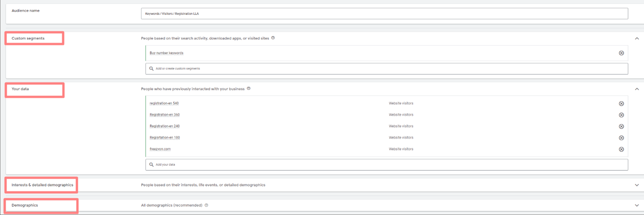Open Registration-en 360 segment link
Image resolution: width=644 pixels, height=215 pixels.
coord(165,115)
